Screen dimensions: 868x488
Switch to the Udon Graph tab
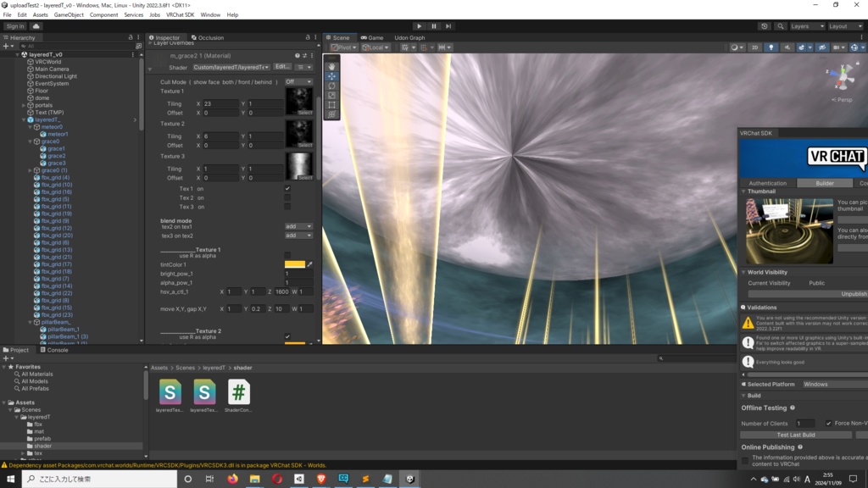click(x=409, y=37)
